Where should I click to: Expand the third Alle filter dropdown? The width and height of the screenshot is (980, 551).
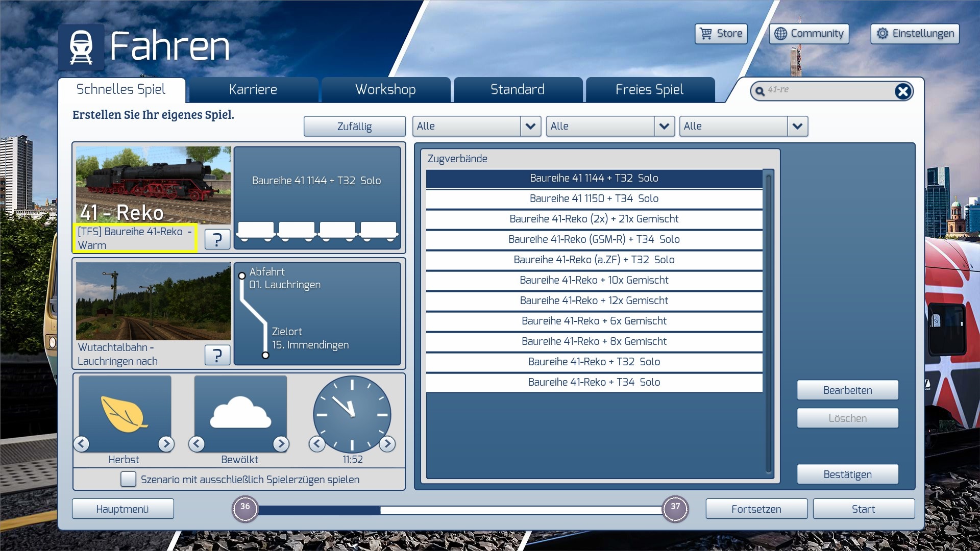tap(797, 126)
